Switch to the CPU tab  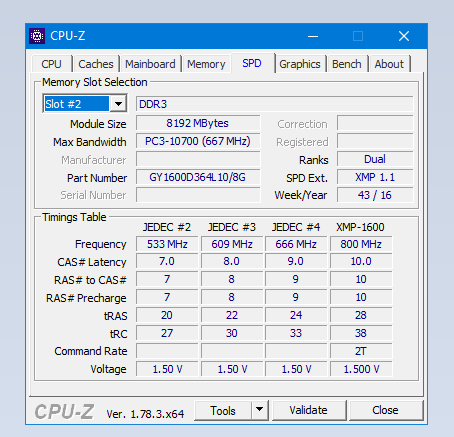51,64
